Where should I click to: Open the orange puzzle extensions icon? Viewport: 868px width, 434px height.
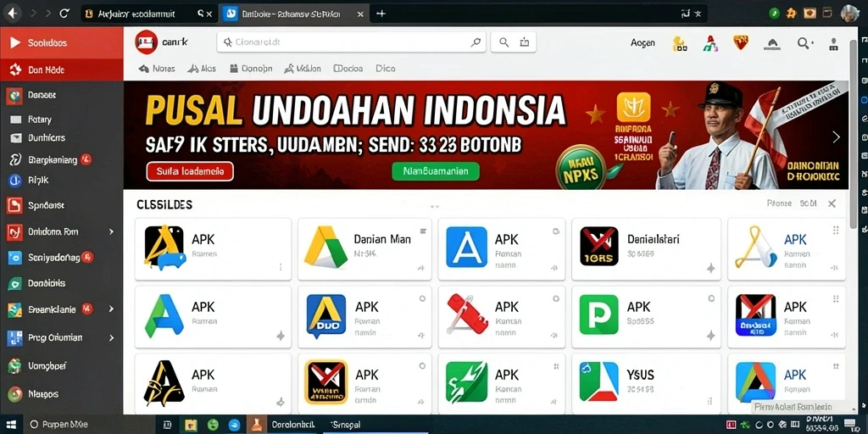tap(793, 12)
